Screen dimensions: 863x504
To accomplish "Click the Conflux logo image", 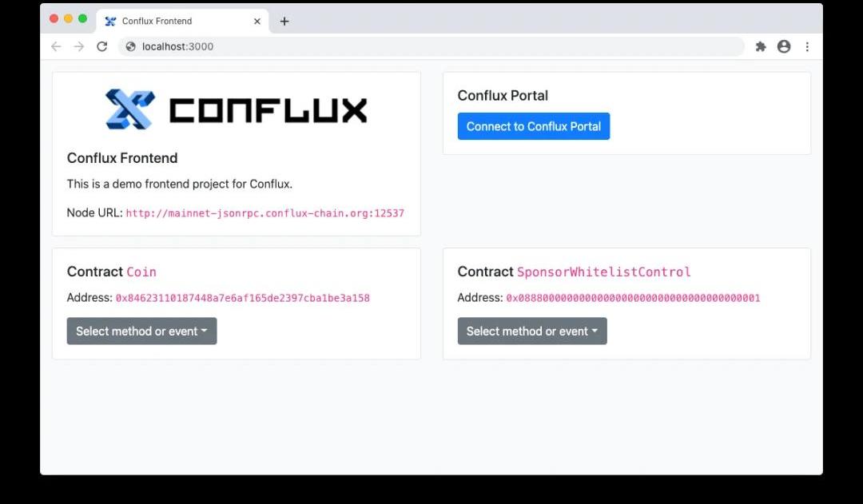I will click(x=237, y=109).
